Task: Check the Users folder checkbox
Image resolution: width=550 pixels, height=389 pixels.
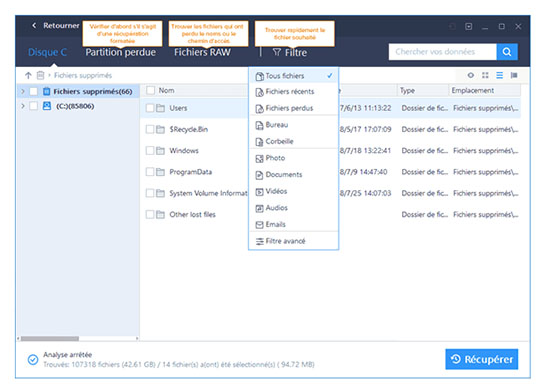Action: point(150,108)
